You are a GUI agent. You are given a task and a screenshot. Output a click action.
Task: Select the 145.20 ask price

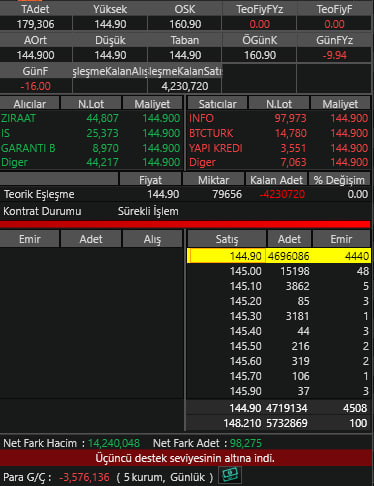(246, 301)
